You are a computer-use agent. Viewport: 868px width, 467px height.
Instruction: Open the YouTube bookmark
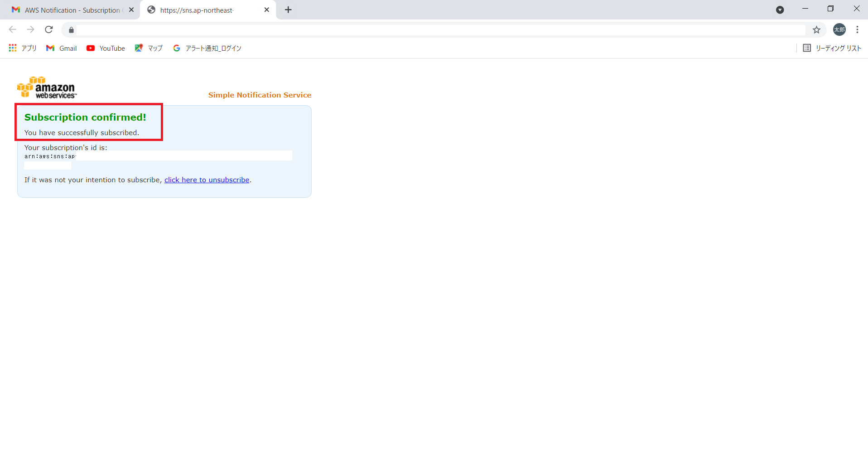click(x=106, y=48)
